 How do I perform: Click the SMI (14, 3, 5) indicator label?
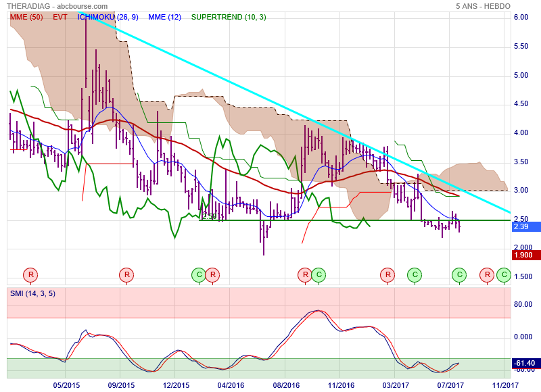34,293
